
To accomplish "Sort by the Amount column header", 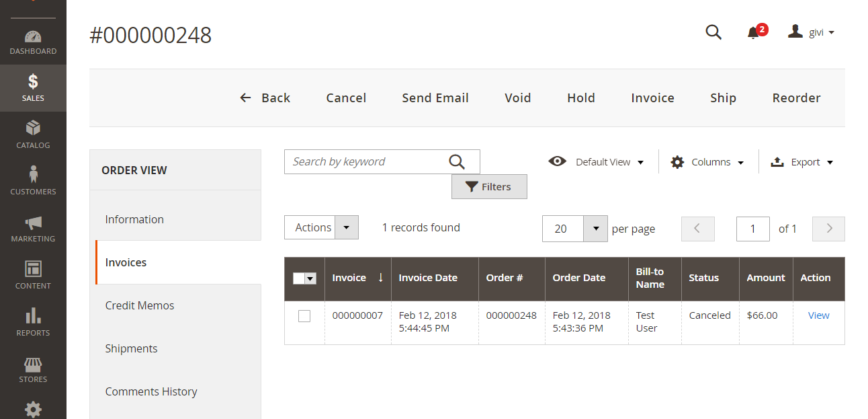I will (x=767, y=278).
